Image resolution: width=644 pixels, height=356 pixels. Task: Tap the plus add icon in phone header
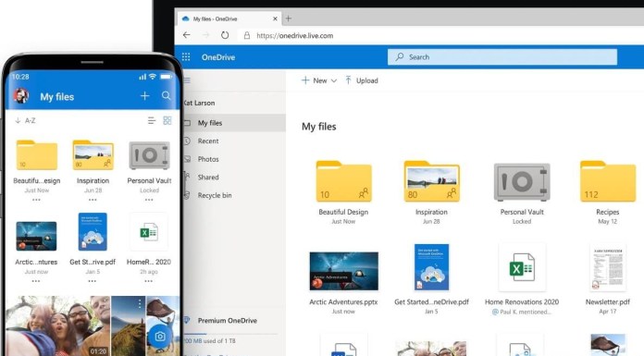point(144,96)
